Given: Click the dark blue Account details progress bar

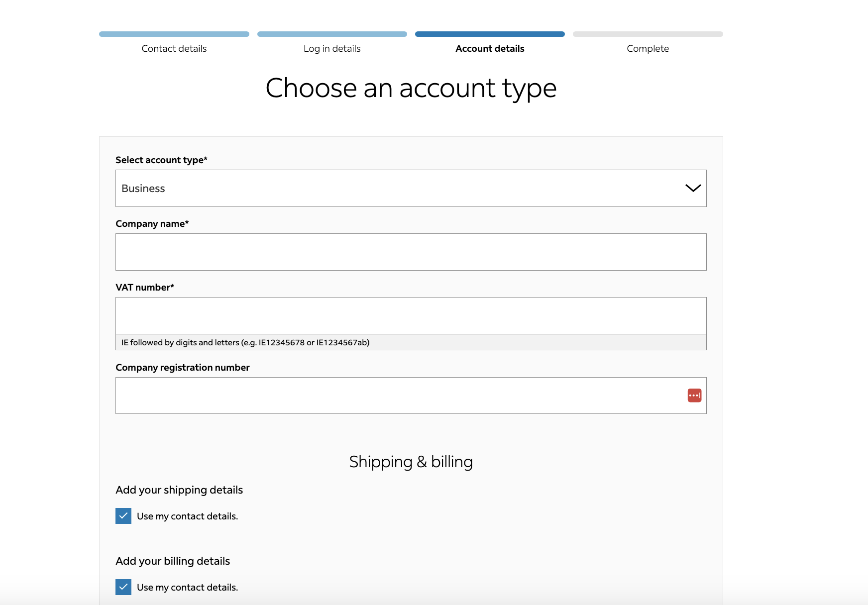Looking at the screenshot, I should (x=490, y=34).
